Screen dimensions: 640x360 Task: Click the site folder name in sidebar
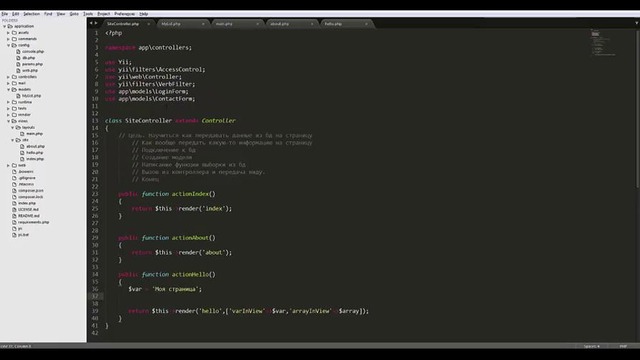[x=25, y=140]
